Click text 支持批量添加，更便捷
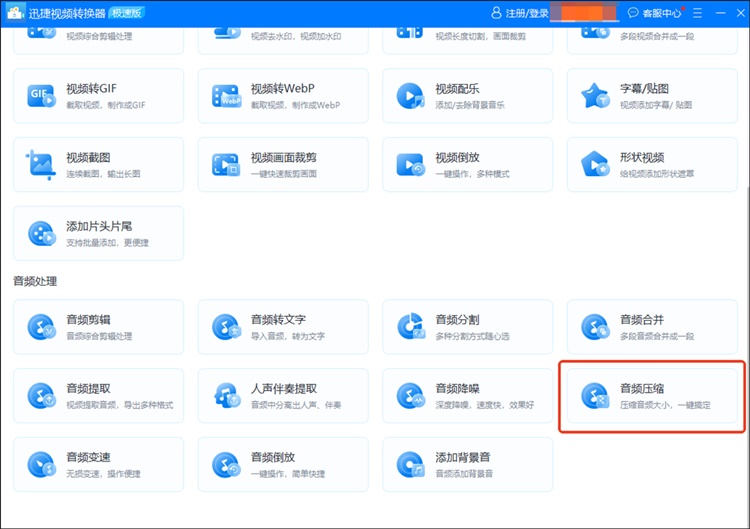 [x=107, y=243]
